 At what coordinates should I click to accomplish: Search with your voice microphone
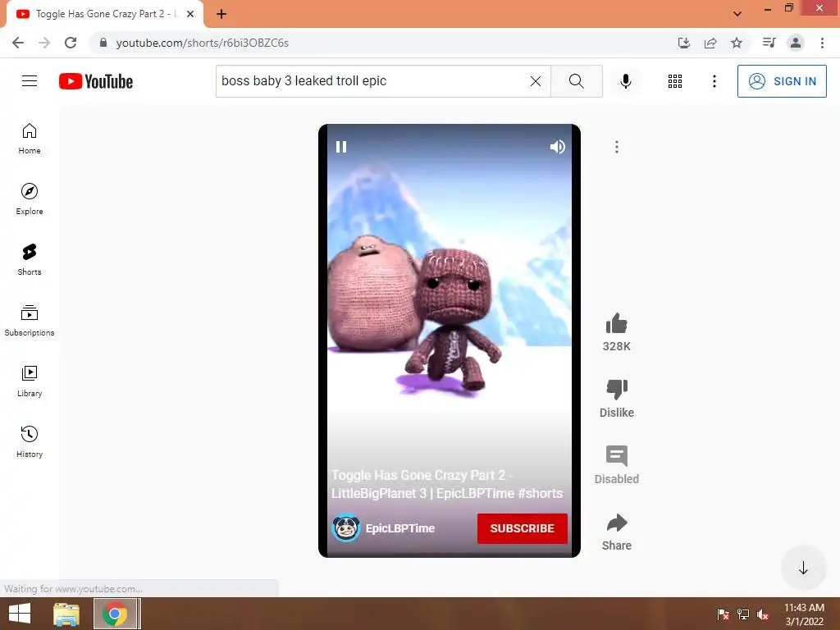point(625,81)
